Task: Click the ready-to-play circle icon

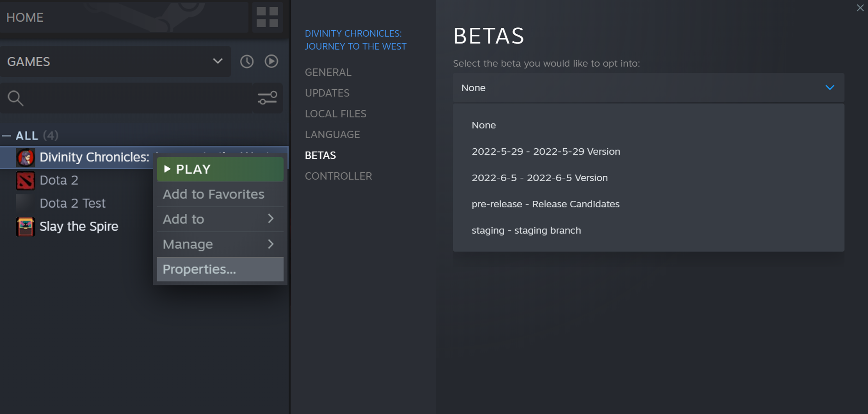Action: (x=271, y=61)
